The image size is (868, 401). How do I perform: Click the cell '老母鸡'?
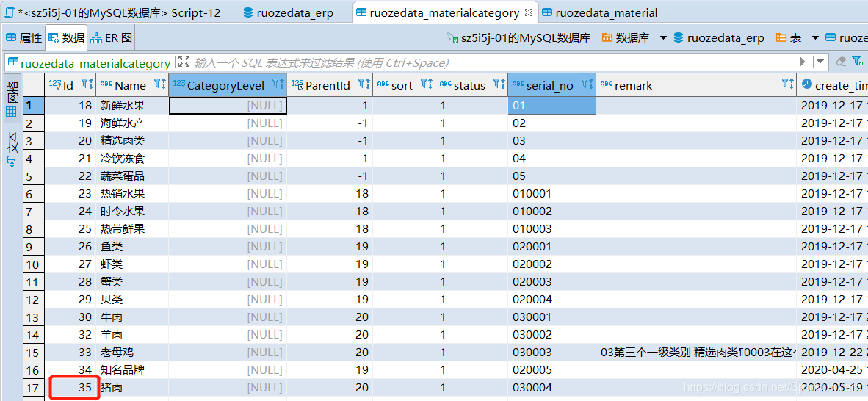point(131,353)
